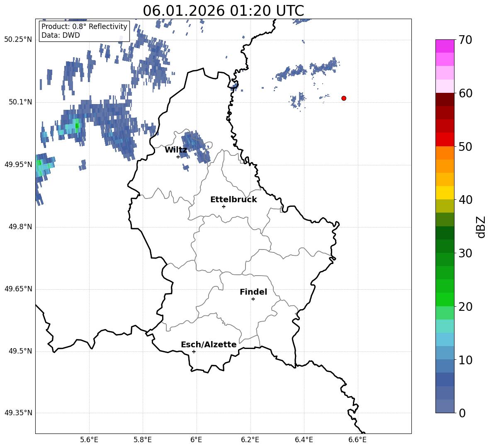Image resolution: width=491 pixels, height=448 pixels.
Task: Click the yellow 40 dBZ colorbar swatch
Action: [x=445, y=193]
